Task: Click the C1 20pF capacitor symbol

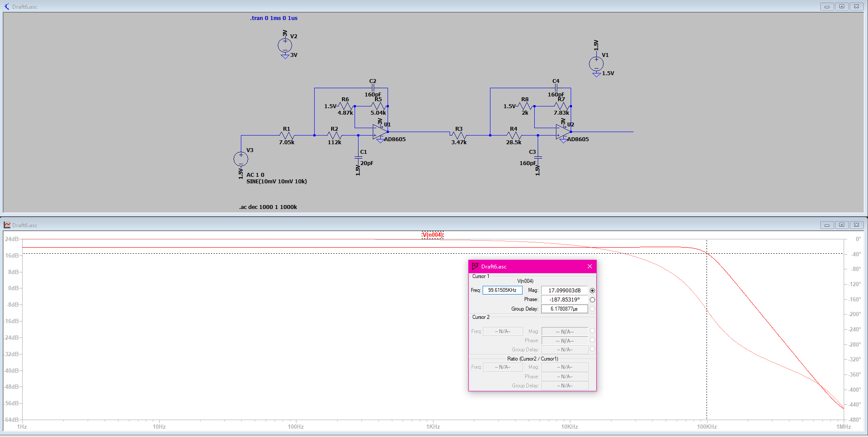Action: [x=358, y=157]
